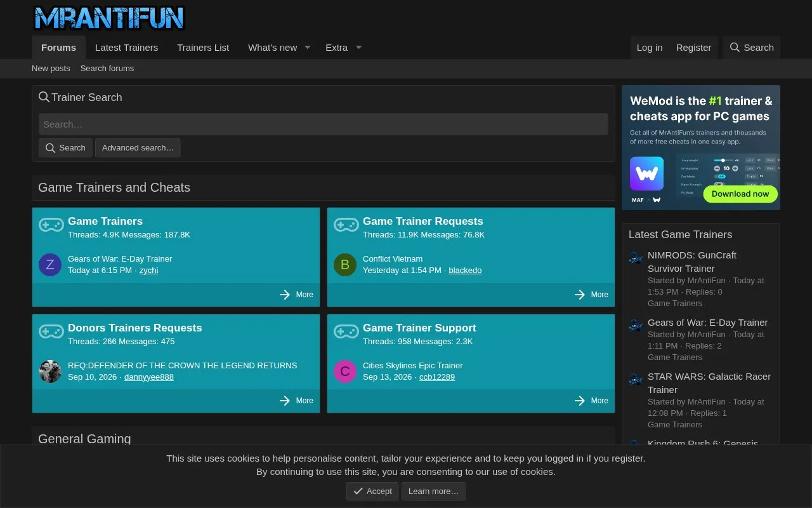Viewport: 812px width, 508px height.
Task: Click the New posts link
Action: (51, 69)
